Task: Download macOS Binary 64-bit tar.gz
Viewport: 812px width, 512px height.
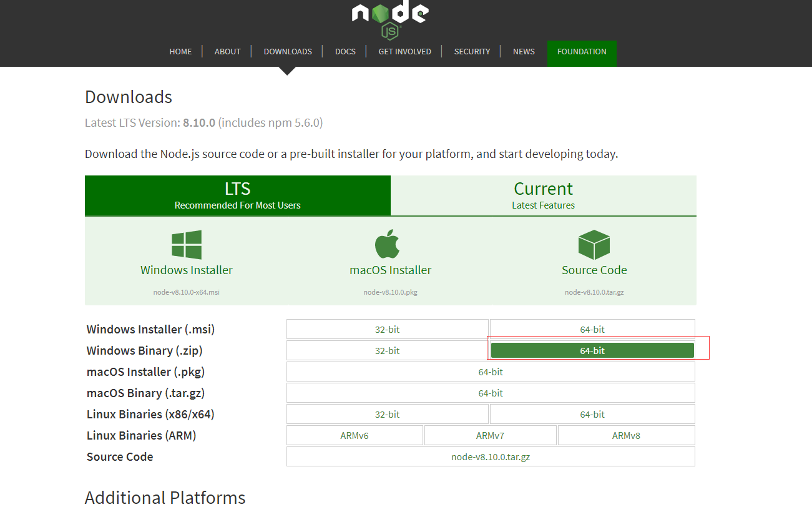Action: [490, 393]
